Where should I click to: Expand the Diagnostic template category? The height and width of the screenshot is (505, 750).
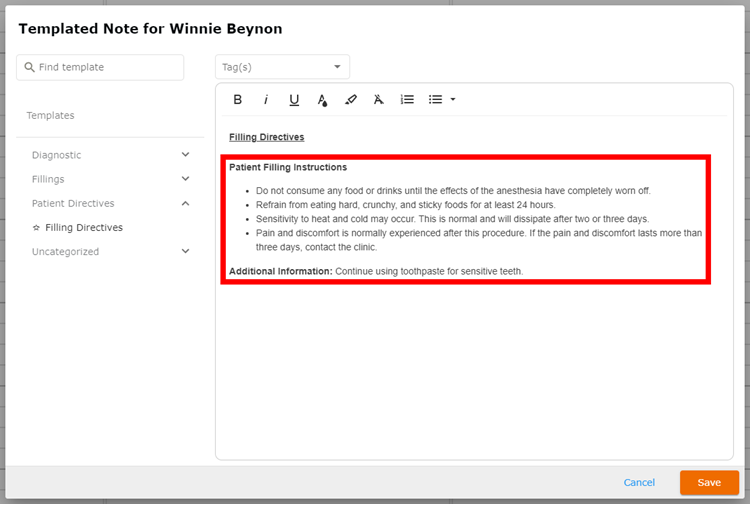[186, 154]
